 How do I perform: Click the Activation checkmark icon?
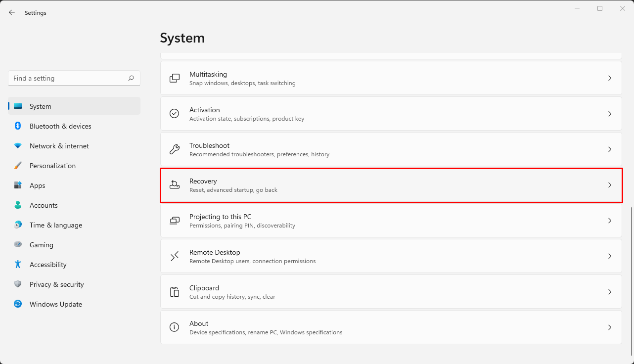pyautogui.click(x=174, y=114)
